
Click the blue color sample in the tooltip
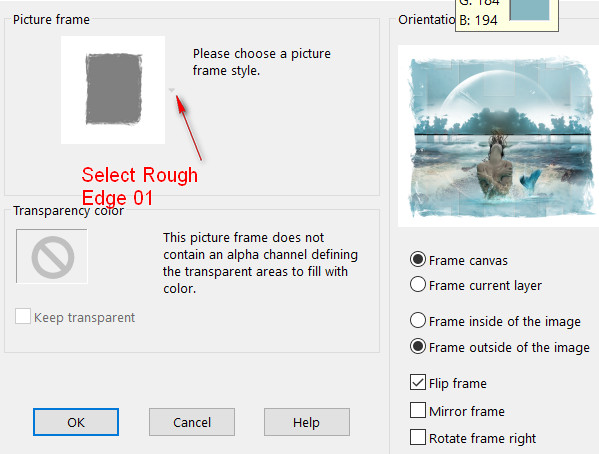coord(529,9)
